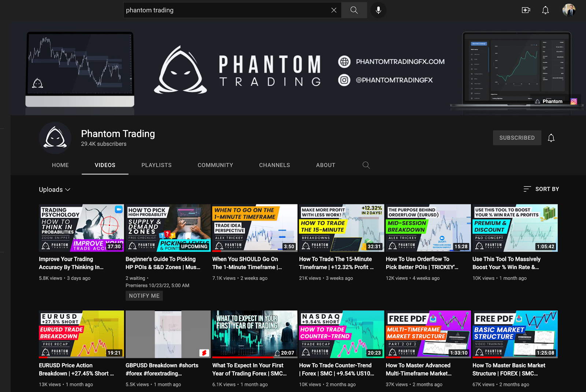586x392 pixels.
Task: Expand the Uploads dropdown
Action: [55, 190]
